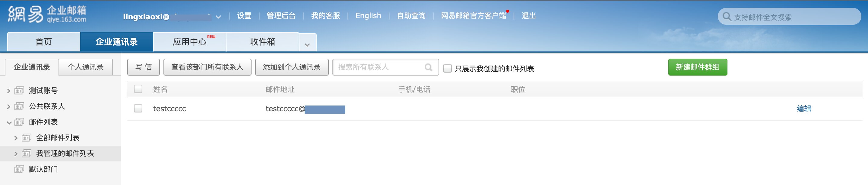Click the magnifier icon in contacts search
The height and width of the screenshot is (185, 868).
428,67
